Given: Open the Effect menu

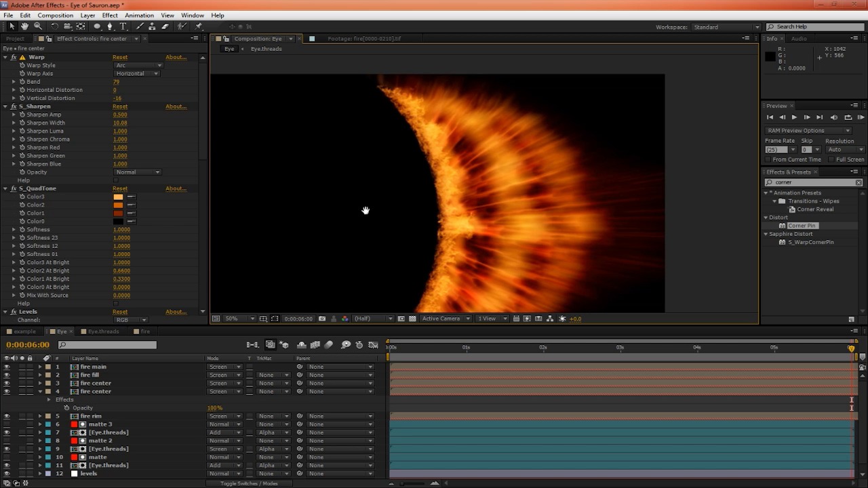Looking at the screenshot, I should [x=110, y=15].
